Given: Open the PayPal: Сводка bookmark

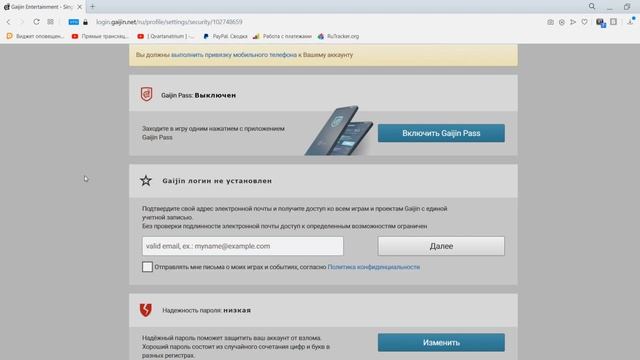Looking at the screenshot, I should (x=225, y=36).
